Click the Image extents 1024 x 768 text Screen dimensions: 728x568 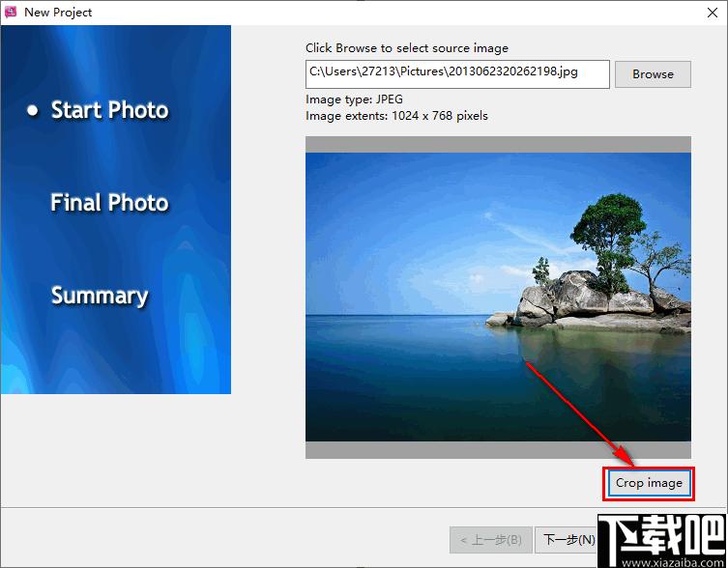point(397,116)
